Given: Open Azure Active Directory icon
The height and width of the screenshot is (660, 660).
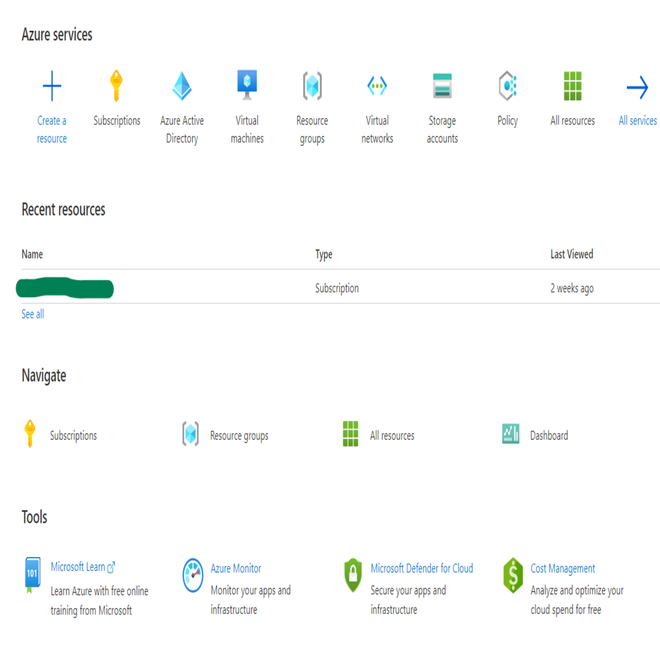Looking at the screenshot, I should click(x=182, y=86).
